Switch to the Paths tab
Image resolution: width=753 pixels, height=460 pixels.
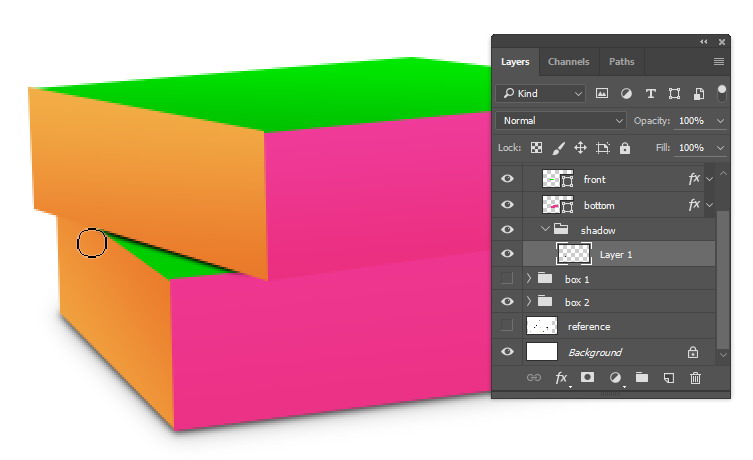pyautogui.click(x=621, y=62)
